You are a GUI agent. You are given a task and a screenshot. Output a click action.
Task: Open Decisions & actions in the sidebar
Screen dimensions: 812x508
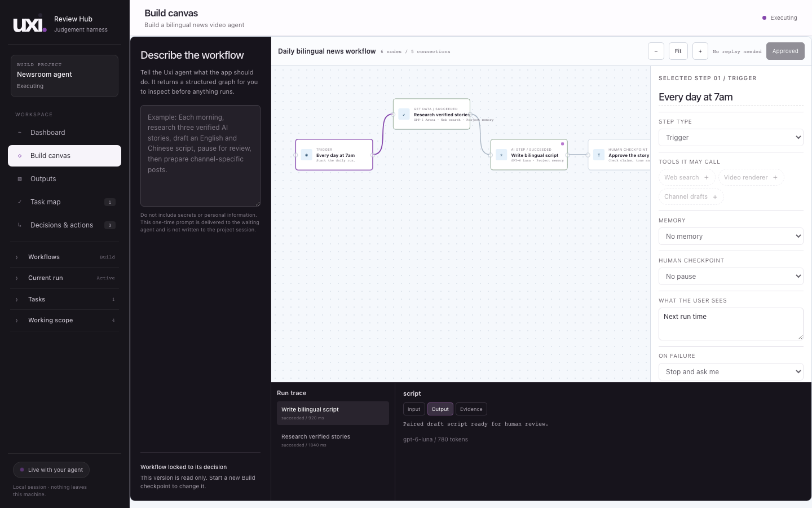click(64, 225)
